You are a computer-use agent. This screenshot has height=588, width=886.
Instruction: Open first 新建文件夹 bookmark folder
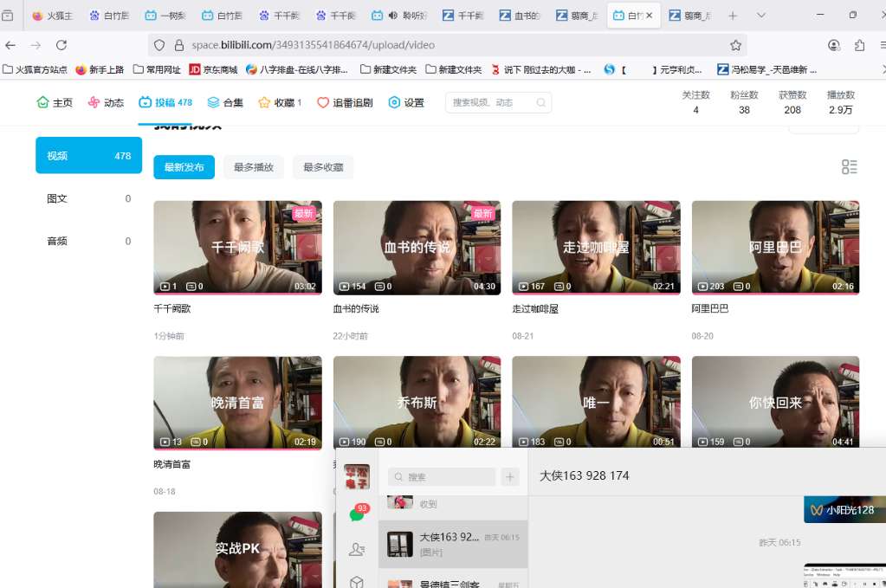point(388,69)
